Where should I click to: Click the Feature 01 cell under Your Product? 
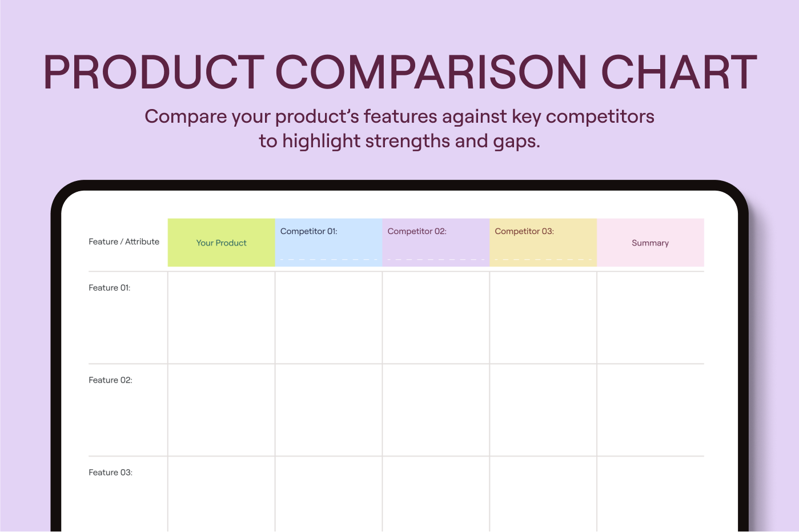click(221, 317)
